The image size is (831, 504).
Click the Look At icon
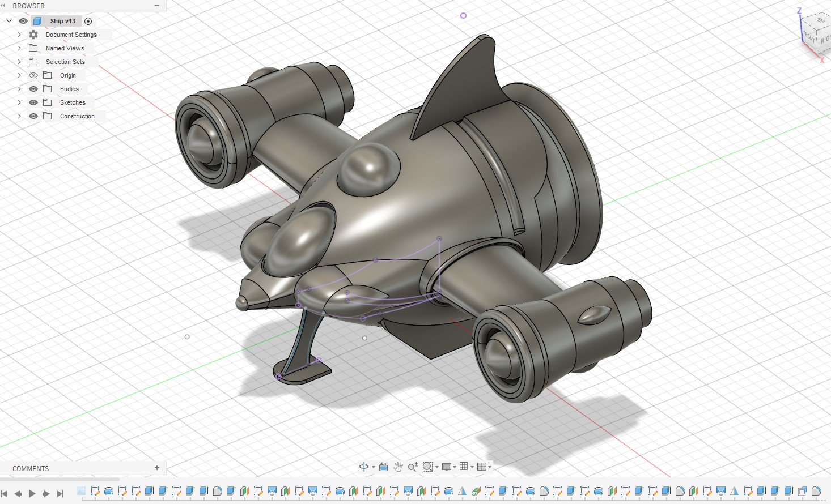coord(383,467)
